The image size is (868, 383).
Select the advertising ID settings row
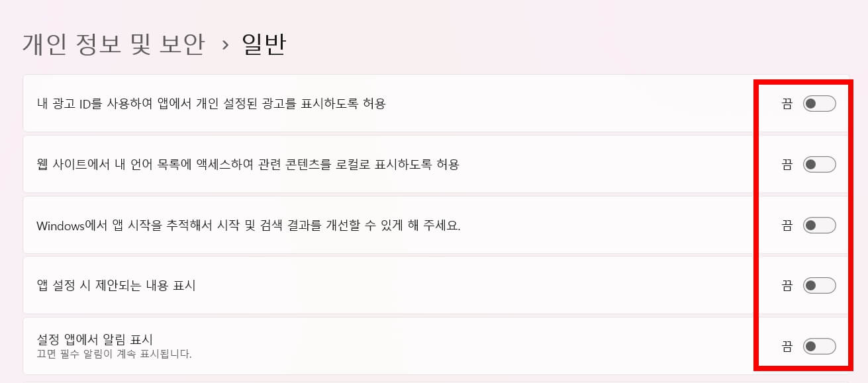(x=397, y=104)
